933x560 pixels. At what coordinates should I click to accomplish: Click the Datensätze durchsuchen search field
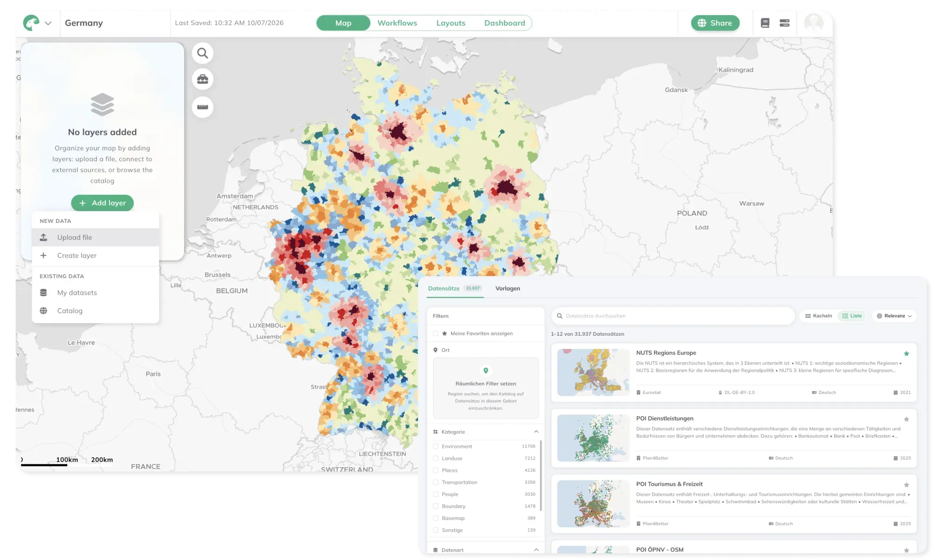tap(673, 316)
